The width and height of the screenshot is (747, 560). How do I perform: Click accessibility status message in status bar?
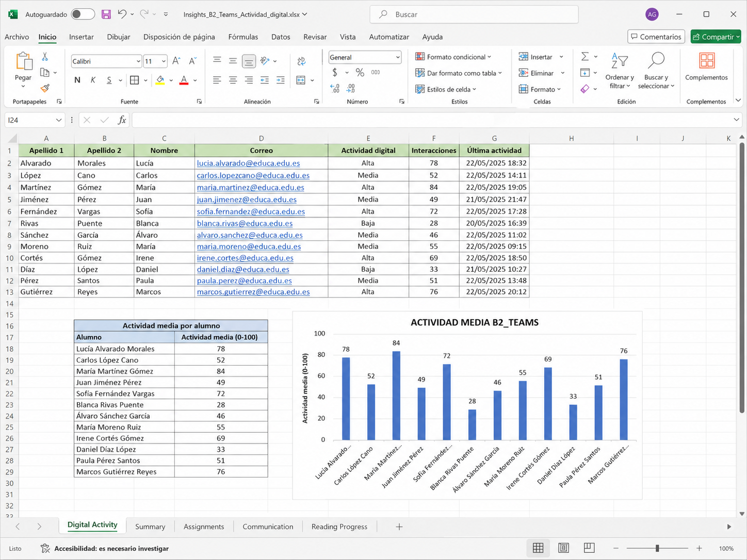(106, 549)
